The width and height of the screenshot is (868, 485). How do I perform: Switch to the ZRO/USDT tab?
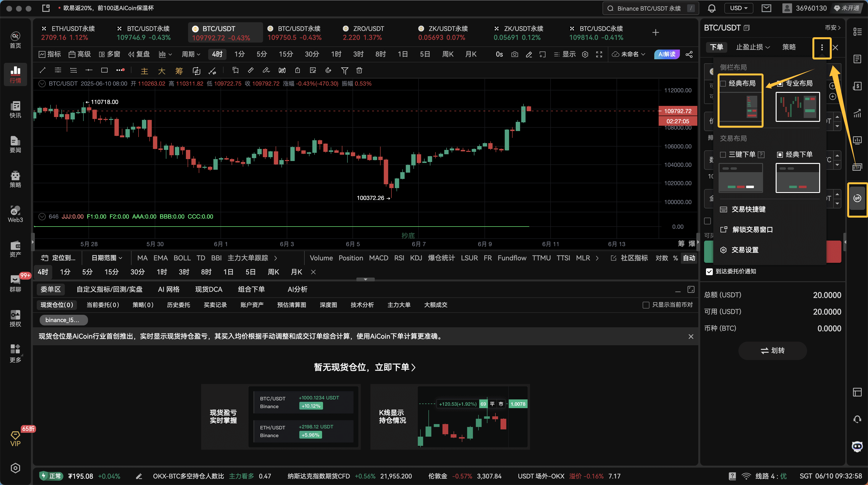364,33
